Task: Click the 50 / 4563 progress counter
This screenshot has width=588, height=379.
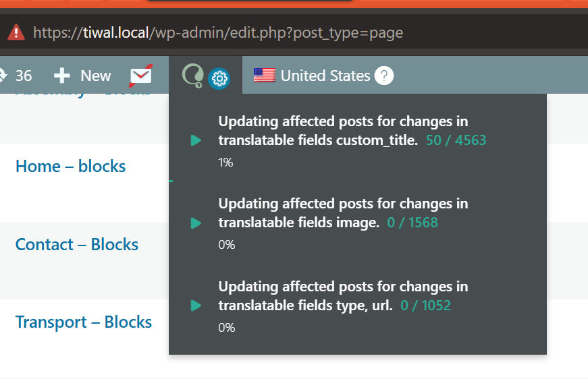Action: (x=456, y=140)
